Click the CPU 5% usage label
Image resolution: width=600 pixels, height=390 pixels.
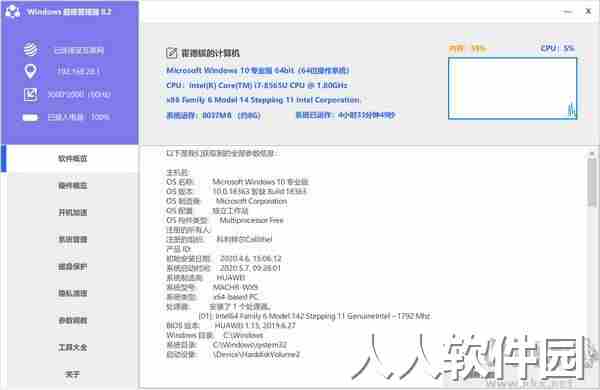coord(558,48)
